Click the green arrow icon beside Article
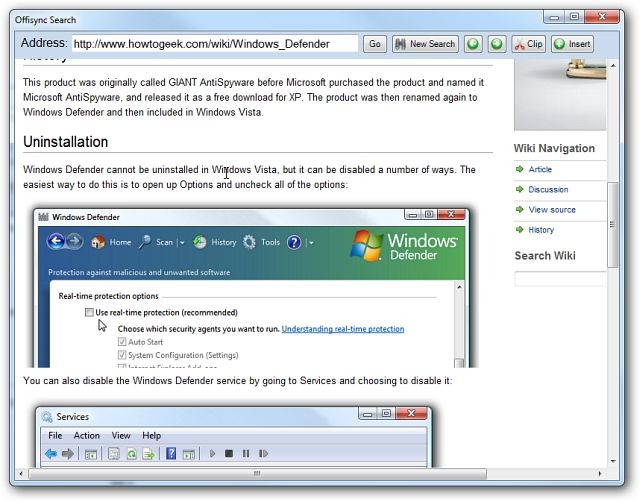Image resolution: width=640 pixels, height=501 pixels. tap(520, 169)
